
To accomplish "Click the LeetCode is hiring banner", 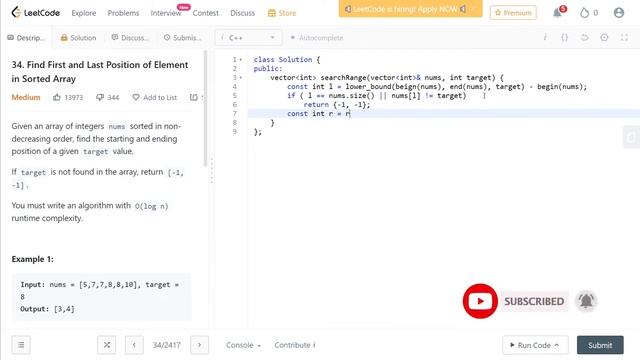I will 410,9.
